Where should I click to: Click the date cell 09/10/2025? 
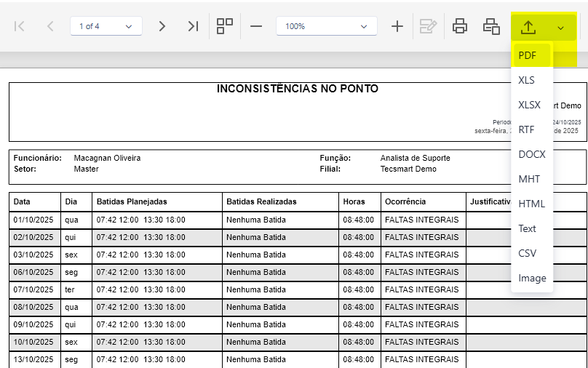(33, 324)
